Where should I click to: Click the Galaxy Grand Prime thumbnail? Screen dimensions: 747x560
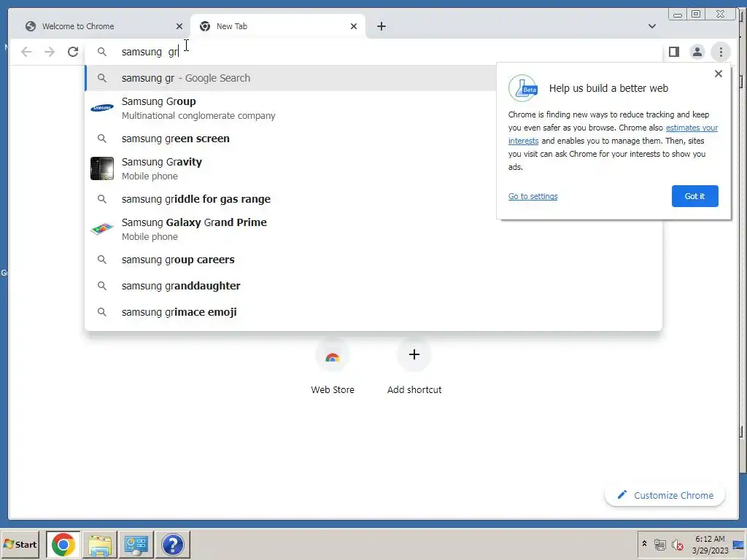click(x=102, y=229)
